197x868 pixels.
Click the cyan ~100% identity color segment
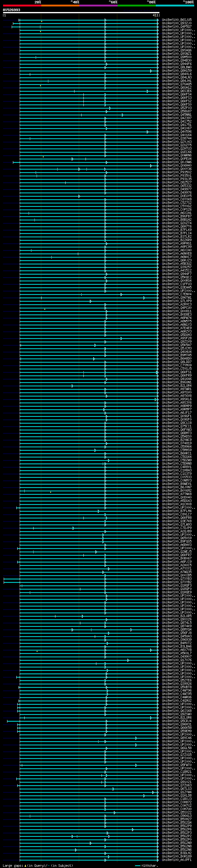point(175,6)
